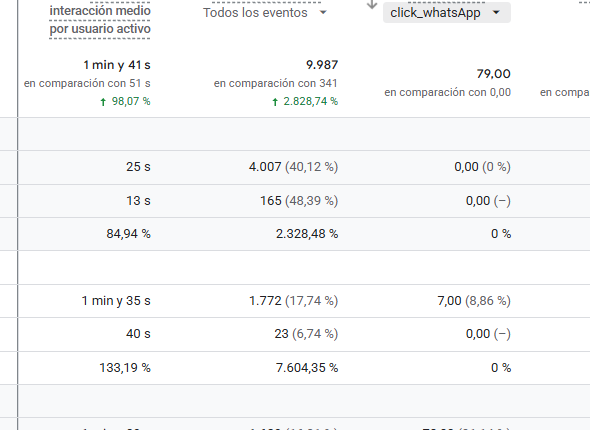
Task: Select the cell showing 2.328,48 %
Action: (307, 234)
